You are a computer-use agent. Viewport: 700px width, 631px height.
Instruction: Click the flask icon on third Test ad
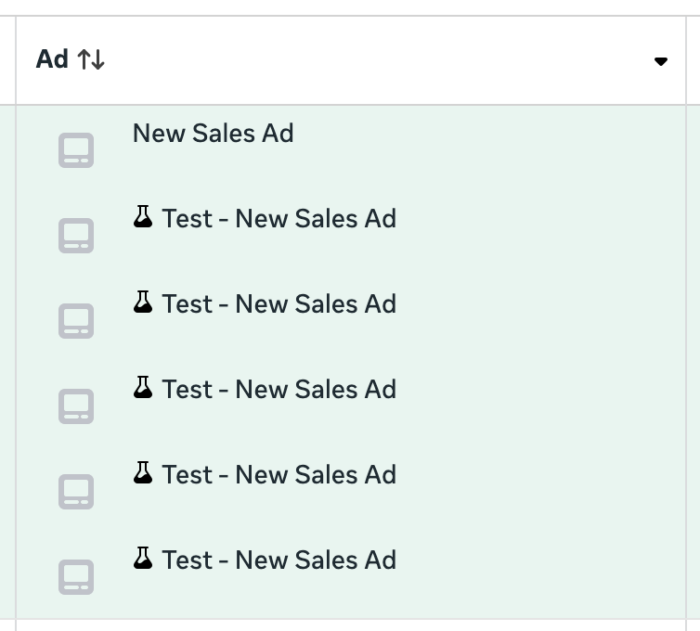click(143, 387)
